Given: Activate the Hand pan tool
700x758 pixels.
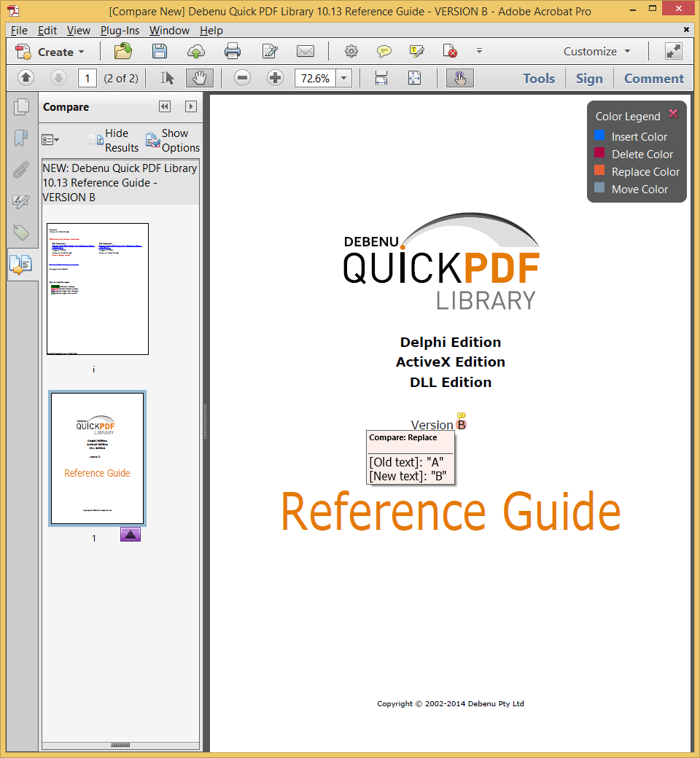Looking at the screenshot, I should (199, 78).
